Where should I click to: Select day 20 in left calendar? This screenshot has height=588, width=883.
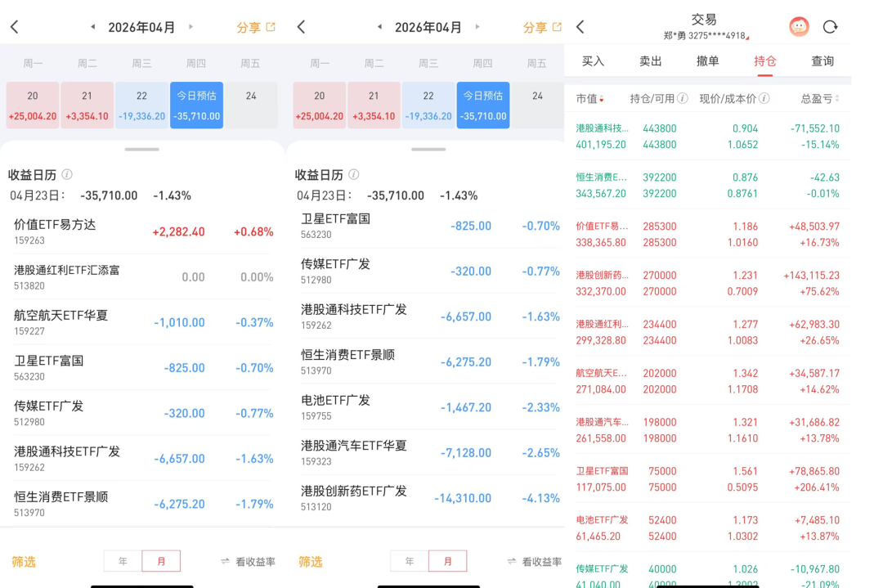click(x=33, y=105)
